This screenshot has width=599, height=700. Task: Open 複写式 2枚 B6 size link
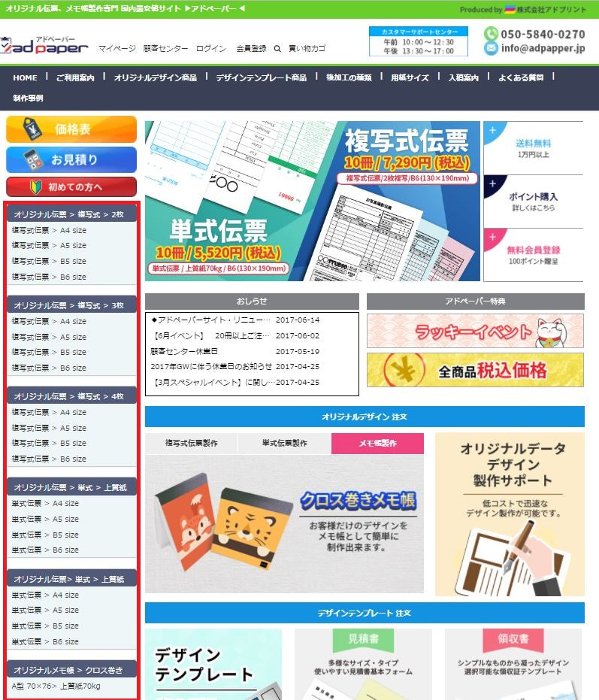click(49, 277)
